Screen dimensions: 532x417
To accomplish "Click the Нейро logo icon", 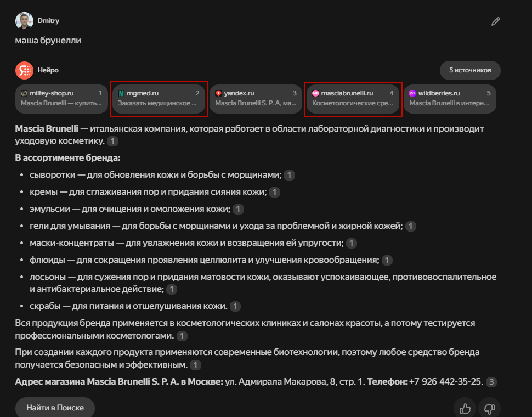I will [24, 70].
